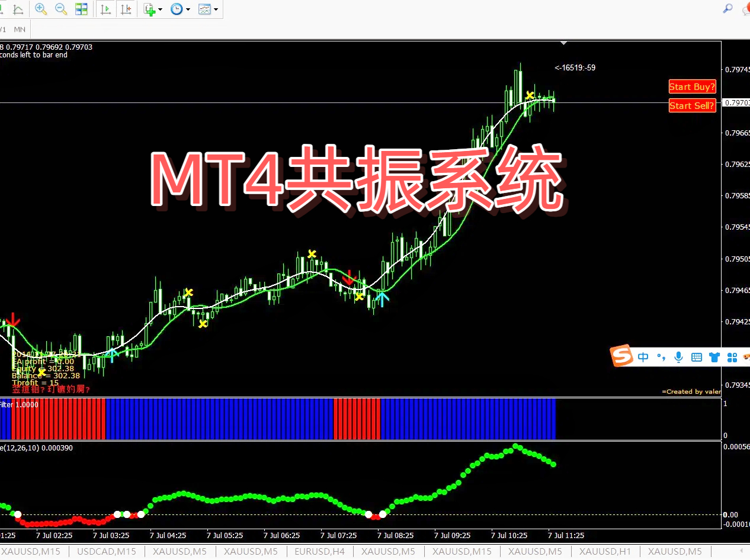This screenshot has height=560, width=750.
Task: Open the periods dropdown arrow beside clock
Action: [188, 9]
